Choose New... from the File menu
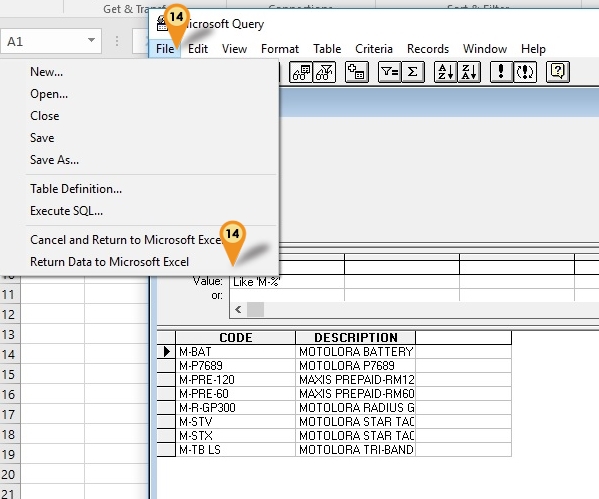The width and height of the screenshot is (599, 499). [139, 72]
